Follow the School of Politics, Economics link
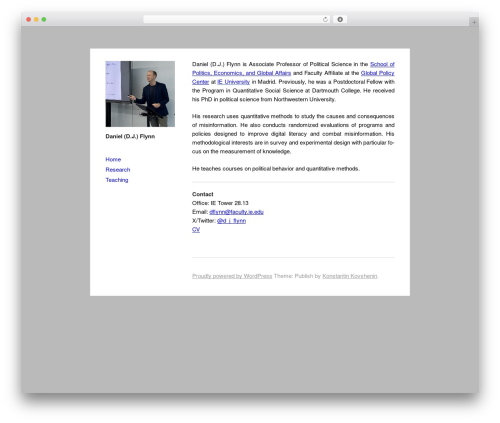Viewport: 500px width, 423px height. tap(241, 73)
